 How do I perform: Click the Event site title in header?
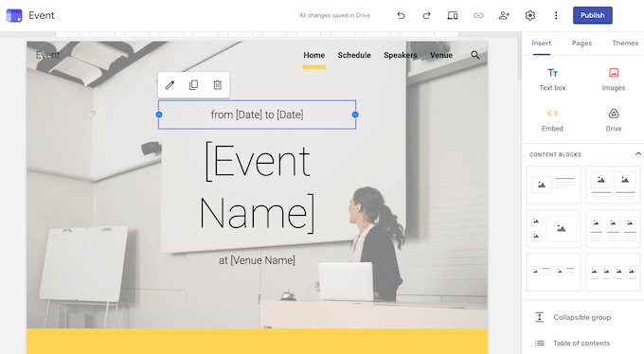(x=47, y=55)
